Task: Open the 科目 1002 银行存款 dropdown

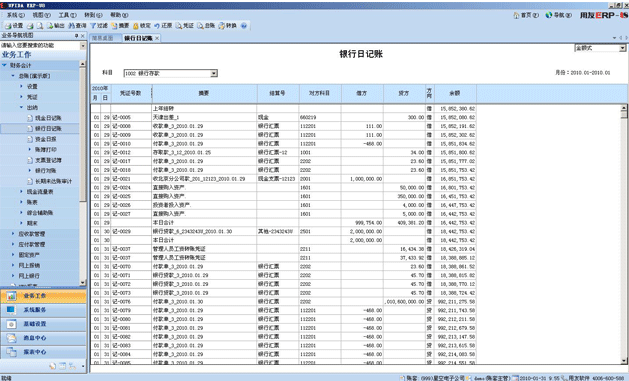Action: tap(214, 73)
